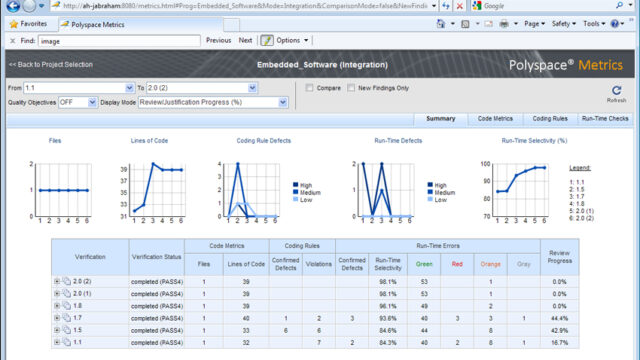Screen dimensions: 640x360
Task: Open the Safety menu
Action: pyautogui.click(x=564, y=24)
